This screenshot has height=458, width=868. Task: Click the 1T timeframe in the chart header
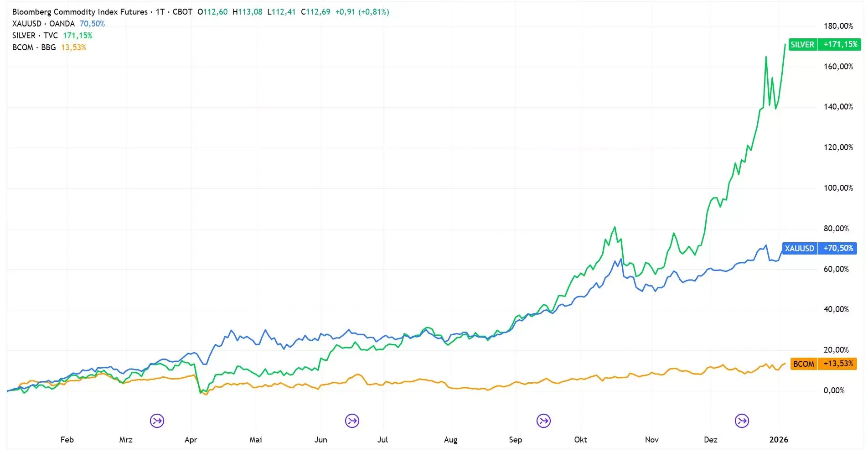pos(160,12)
